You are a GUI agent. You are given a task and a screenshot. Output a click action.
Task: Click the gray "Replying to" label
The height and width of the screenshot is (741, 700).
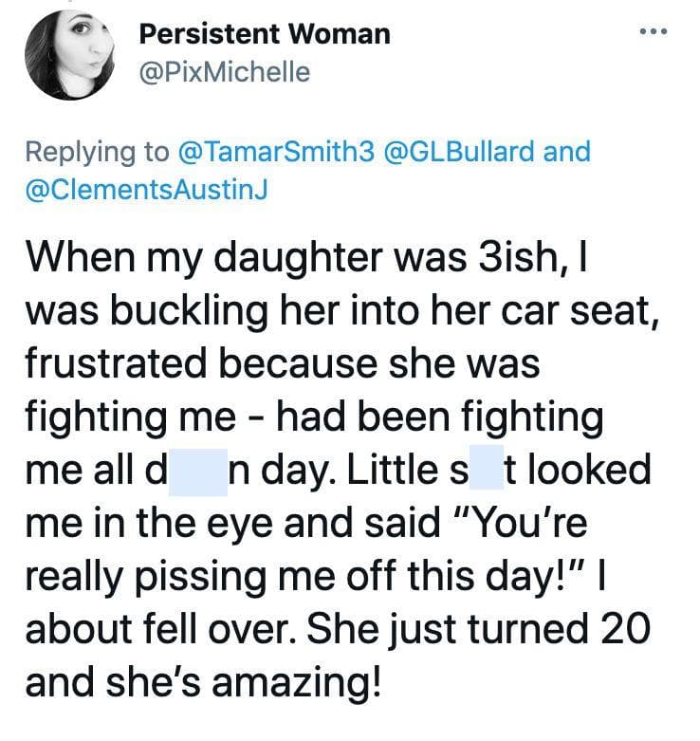pos(97,152)
